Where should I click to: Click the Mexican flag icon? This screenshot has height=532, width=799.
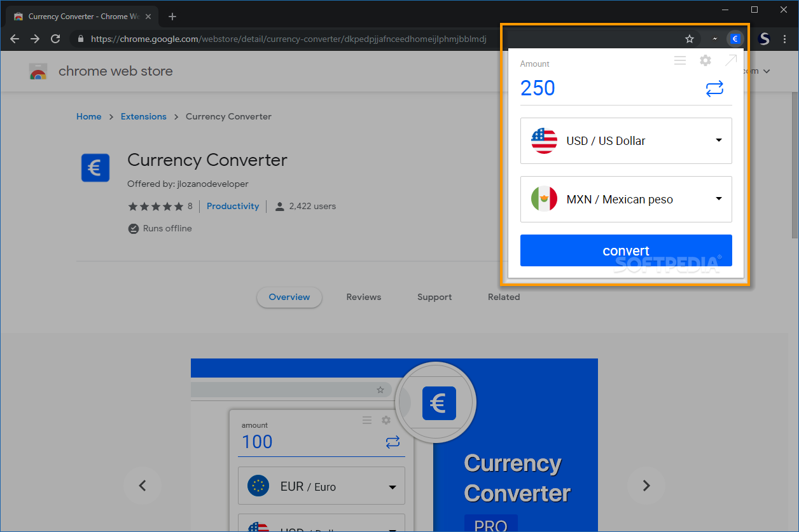(544, 199)
